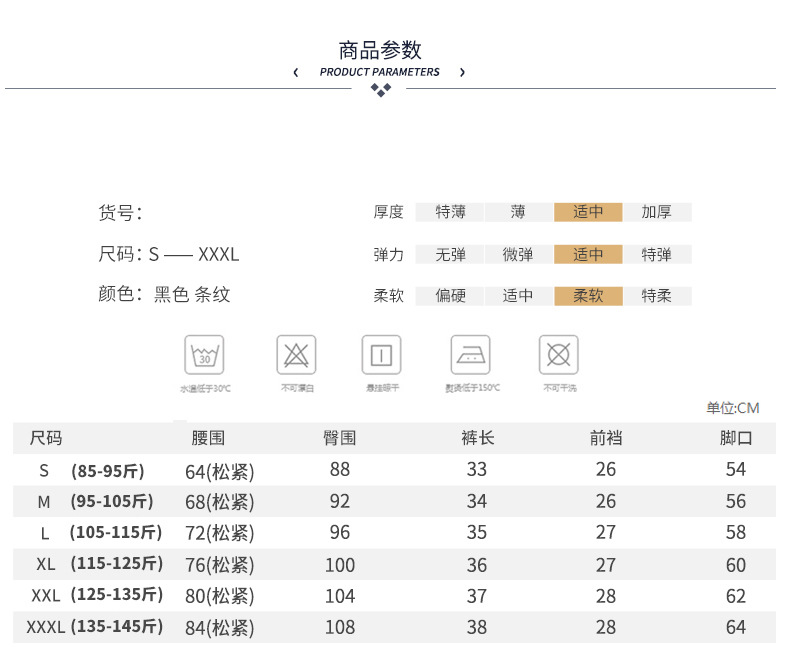
Task: Choose 微弹 in the 弹力 row
Action: click(x=518, y=254)
